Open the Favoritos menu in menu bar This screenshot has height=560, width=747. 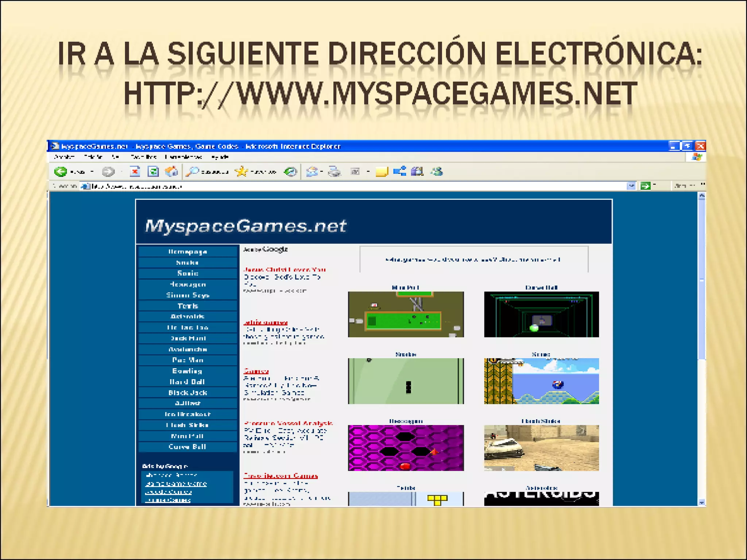click(x=143, y=157)
